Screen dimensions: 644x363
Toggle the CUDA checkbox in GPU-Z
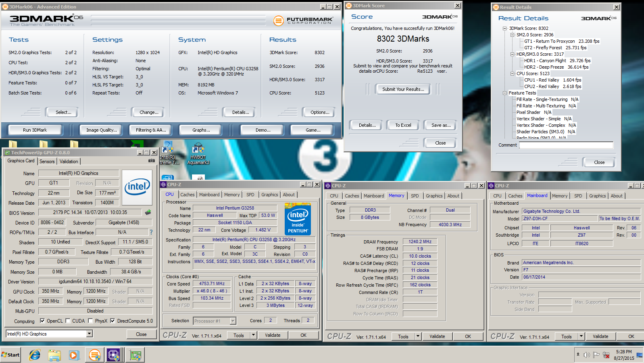click(x=68, y=321)
